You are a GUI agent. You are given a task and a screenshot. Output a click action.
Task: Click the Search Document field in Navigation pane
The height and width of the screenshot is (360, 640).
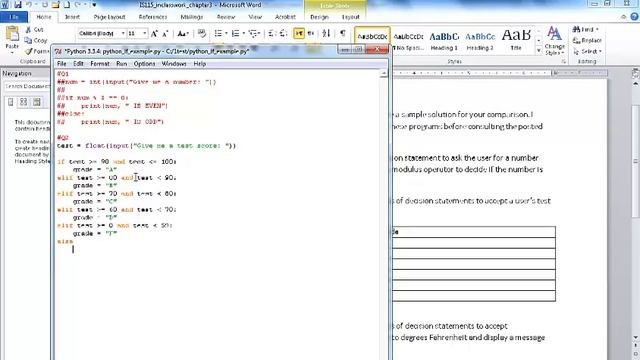point(27,87)
